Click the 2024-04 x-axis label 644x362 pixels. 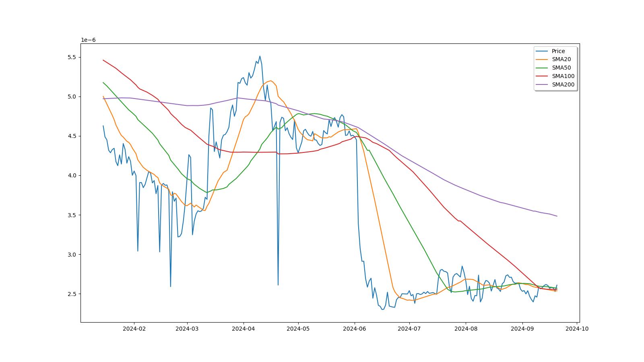243,329
